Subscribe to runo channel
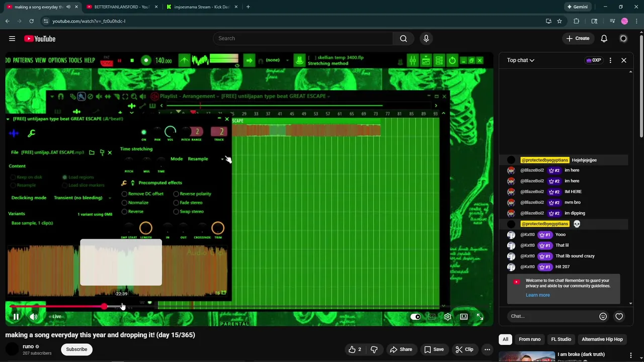Screen dimensions: 644x362 pos(76,349)
